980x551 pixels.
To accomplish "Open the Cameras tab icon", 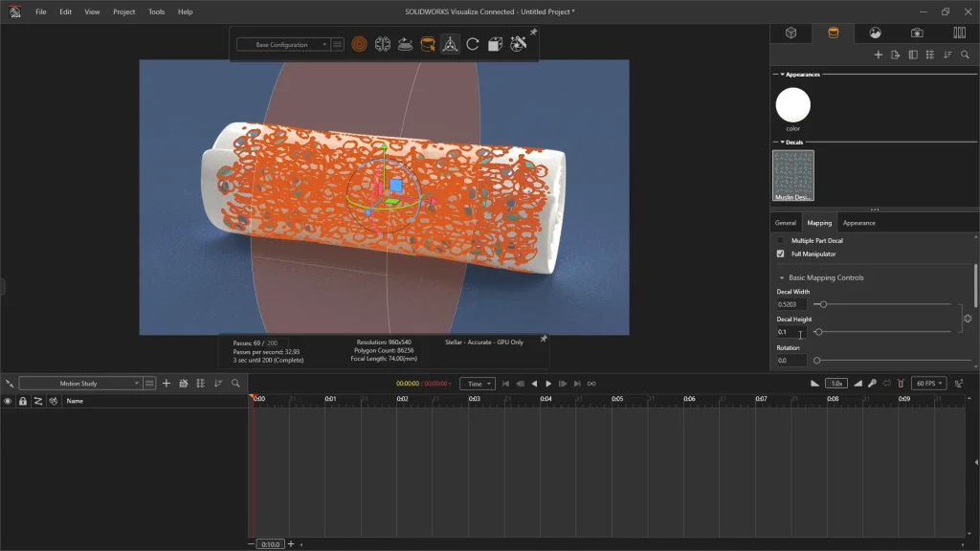I will [917, 33].
